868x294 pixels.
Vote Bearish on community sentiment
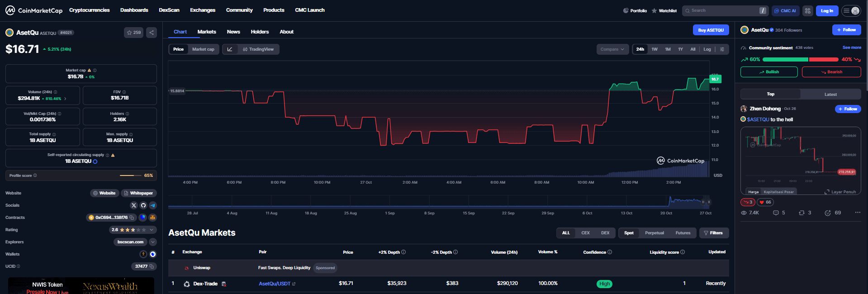pos(831,72)
